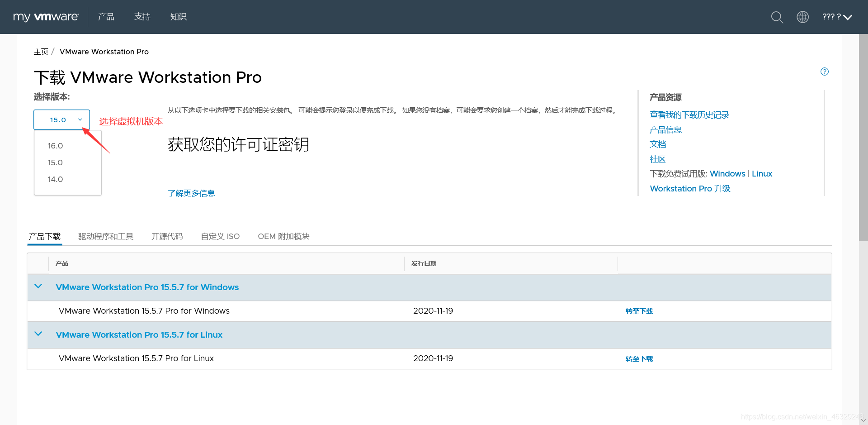Open 产品信息 resource link
868x425 pixels.
(x=665, y=130)
